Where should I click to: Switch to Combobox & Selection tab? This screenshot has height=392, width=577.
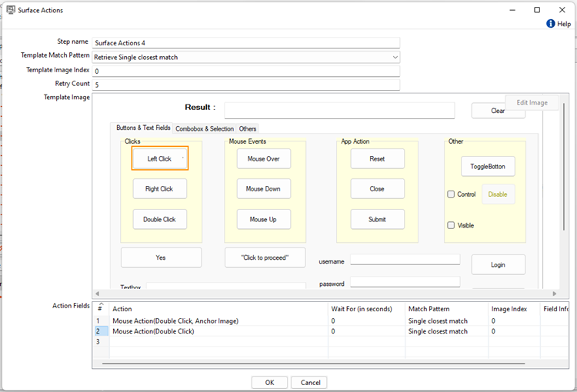click(204, 128)
